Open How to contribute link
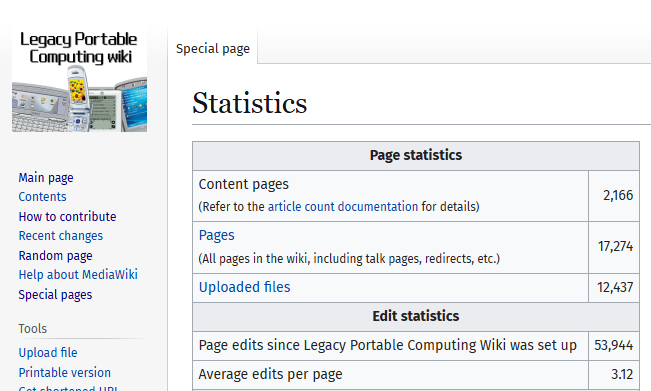Screen dimensions: 651x391 coord(67,216)
